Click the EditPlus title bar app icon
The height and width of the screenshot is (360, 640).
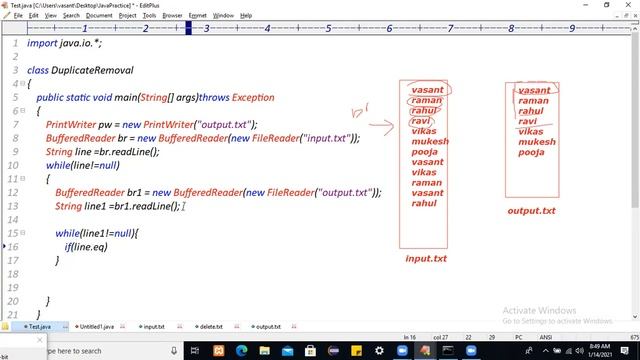click(x=5, y=5)
